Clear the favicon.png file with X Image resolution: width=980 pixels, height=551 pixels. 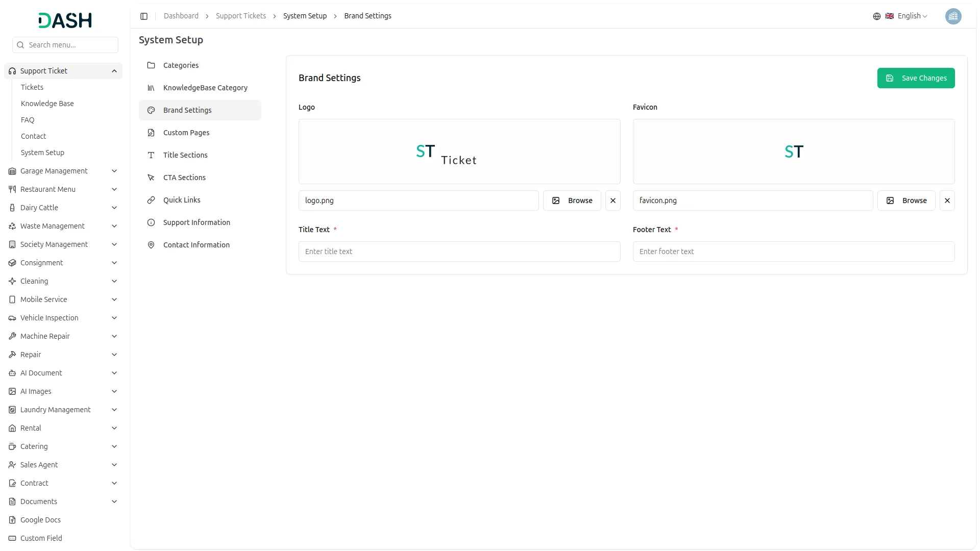pyautogui.click(x=947, y=201)
